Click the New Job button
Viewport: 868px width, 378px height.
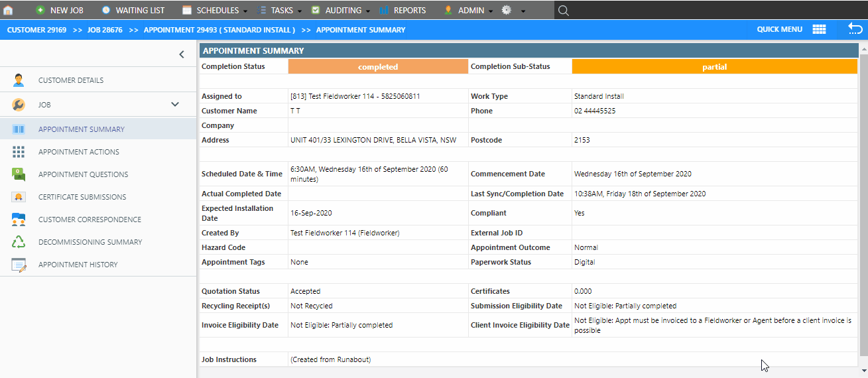pos(60,11)
